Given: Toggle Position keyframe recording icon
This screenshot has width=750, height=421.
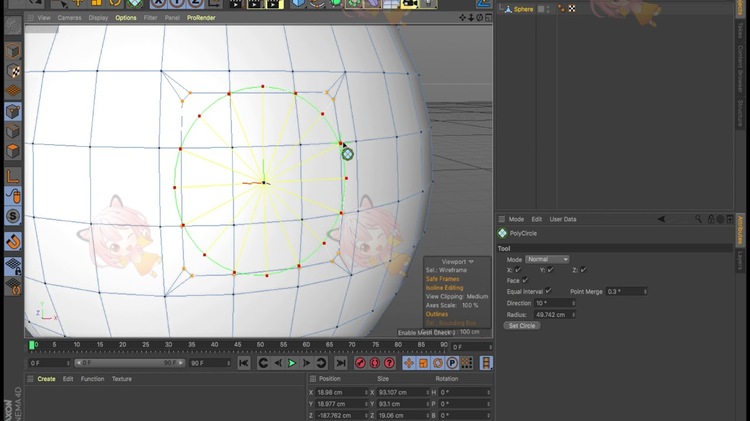Looking at the screenshot, I should click(x=408, y=363).
